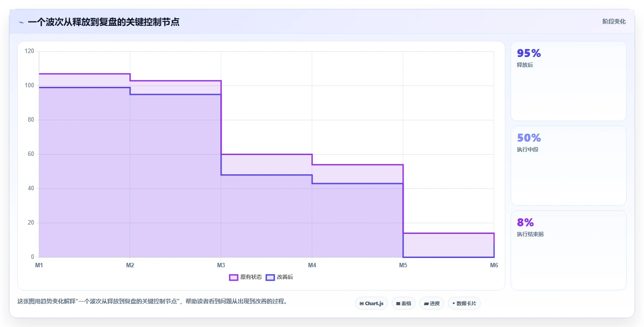Click the M6 axis label

pos(494,265)
